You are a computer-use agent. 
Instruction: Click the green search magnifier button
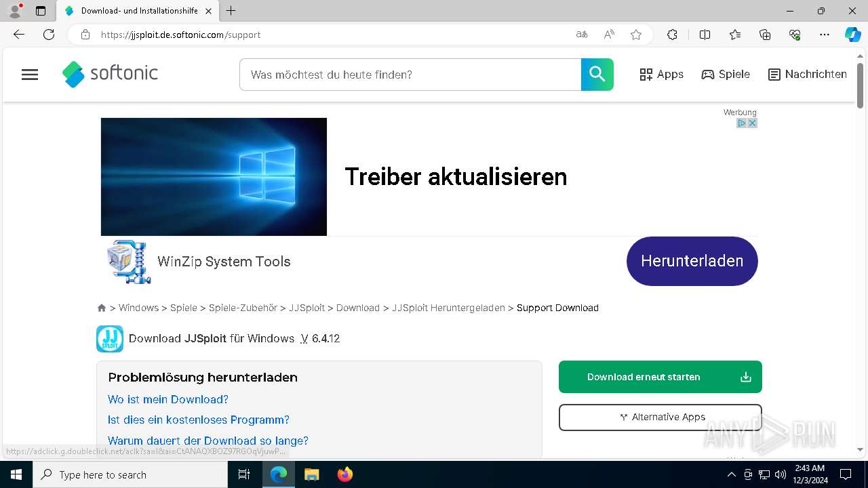tap(597, 75)
